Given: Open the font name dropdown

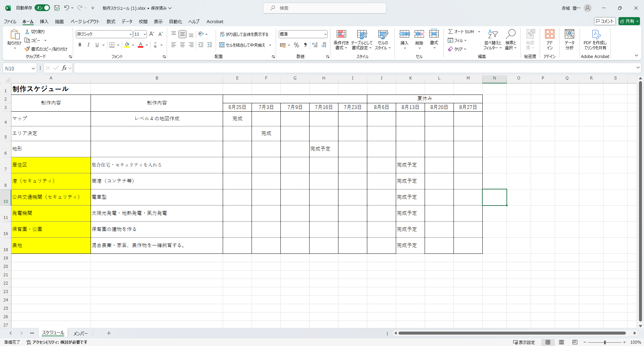Looking at the screenshot, I should tap(130, 34).
